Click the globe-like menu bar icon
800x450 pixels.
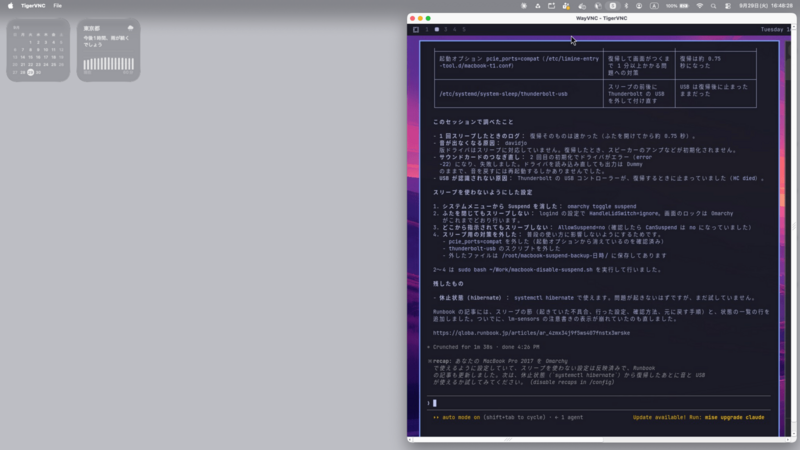coord(598,6)
